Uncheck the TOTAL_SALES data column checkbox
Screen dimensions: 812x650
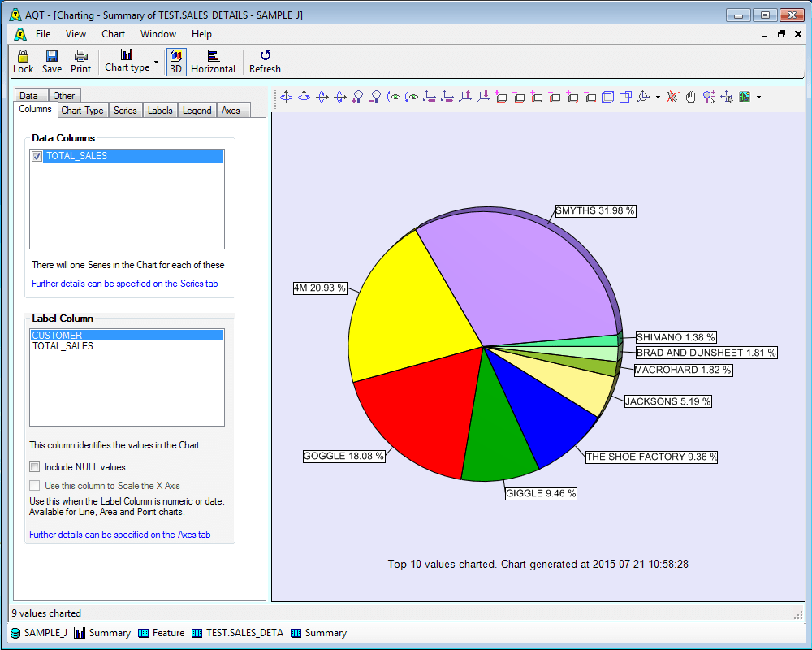click(x=37, y=156)
